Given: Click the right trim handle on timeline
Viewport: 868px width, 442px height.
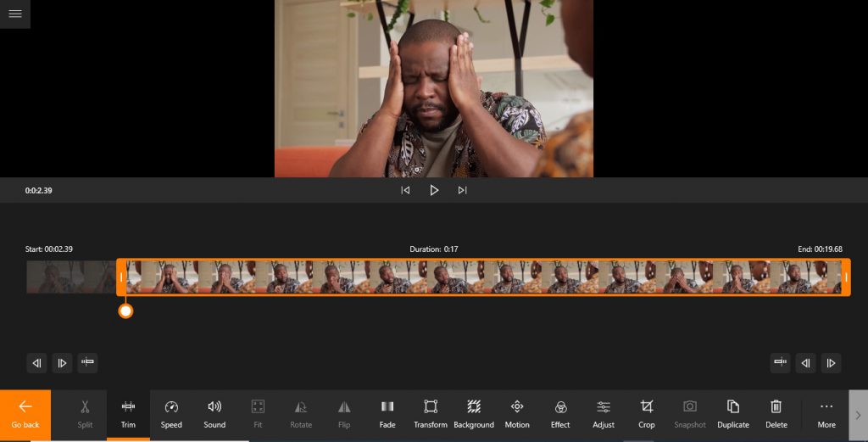Looking at the screenshot, I should (846, 277).
